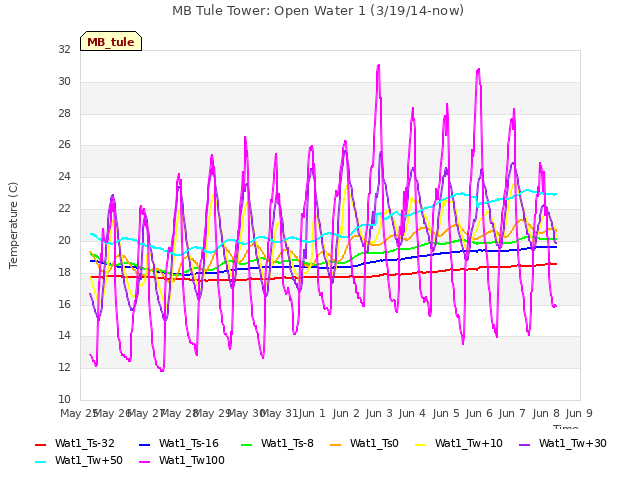640x480 pixels.
Task: Click the 18 y-axis tick label
Action: click(x=64, y=272)
